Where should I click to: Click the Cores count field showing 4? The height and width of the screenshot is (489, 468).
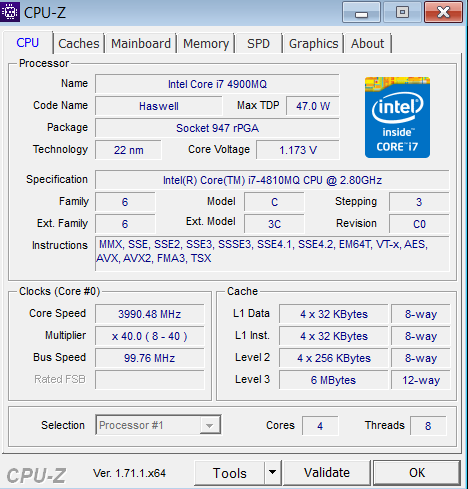(x=320, y=426)
